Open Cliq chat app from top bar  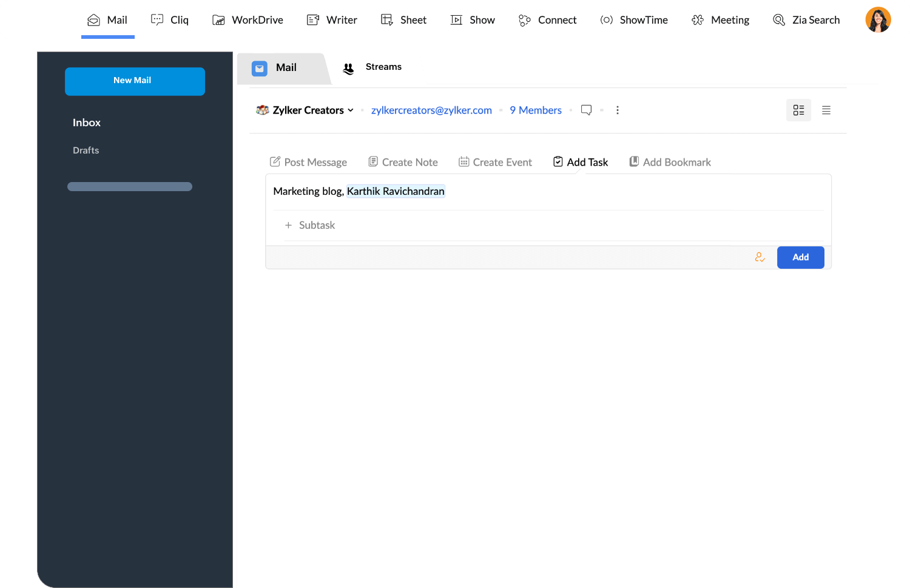coord(170,20)
